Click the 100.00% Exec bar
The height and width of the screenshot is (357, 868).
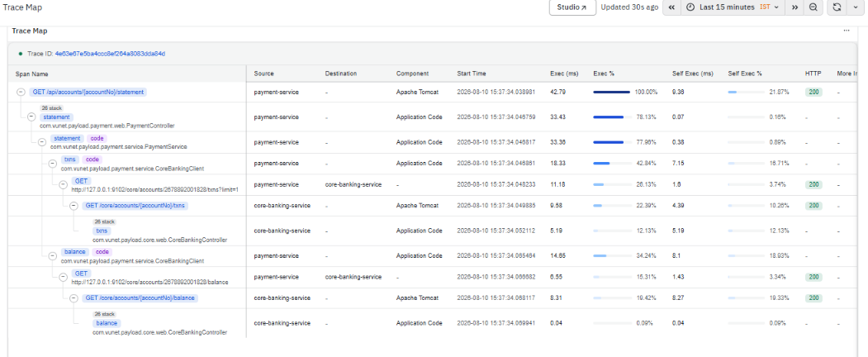pyautogui.click(x=612, y=93)
